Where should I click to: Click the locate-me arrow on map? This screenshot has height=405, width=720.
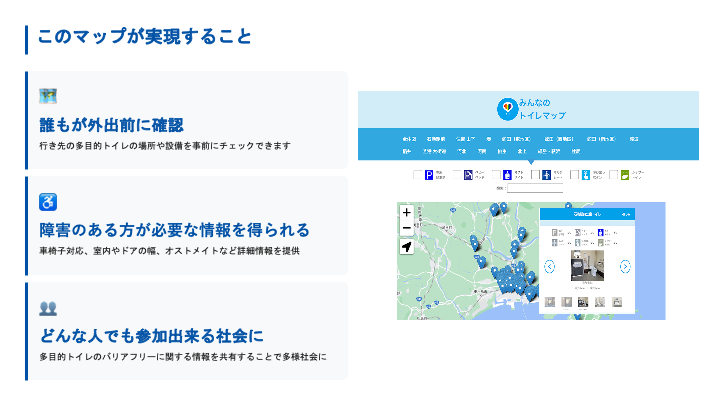click(x=407, y=247)
